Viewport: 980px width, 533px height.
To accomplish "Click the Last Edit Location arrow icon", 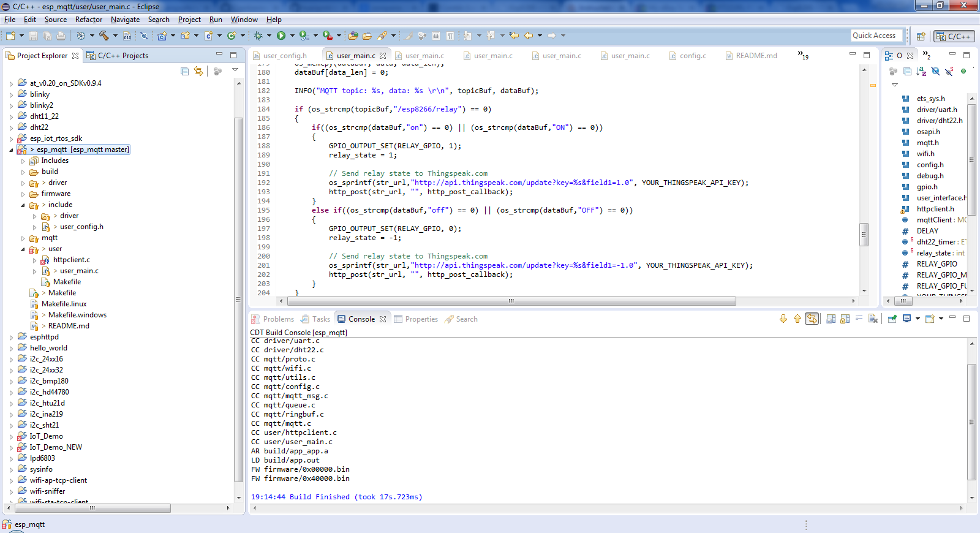I will click(513, 36).
